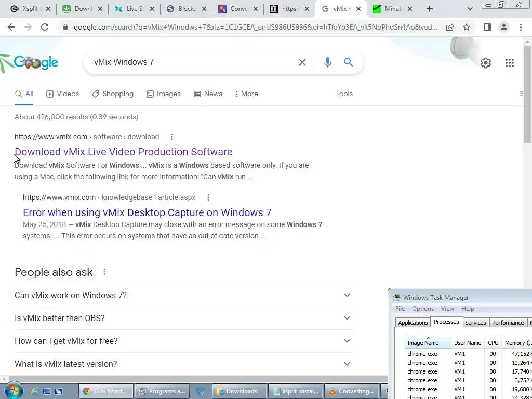Screen dimensions: 532x399
Task: Open the Chrome profile avatar
Action: click(x=504, y=27)
